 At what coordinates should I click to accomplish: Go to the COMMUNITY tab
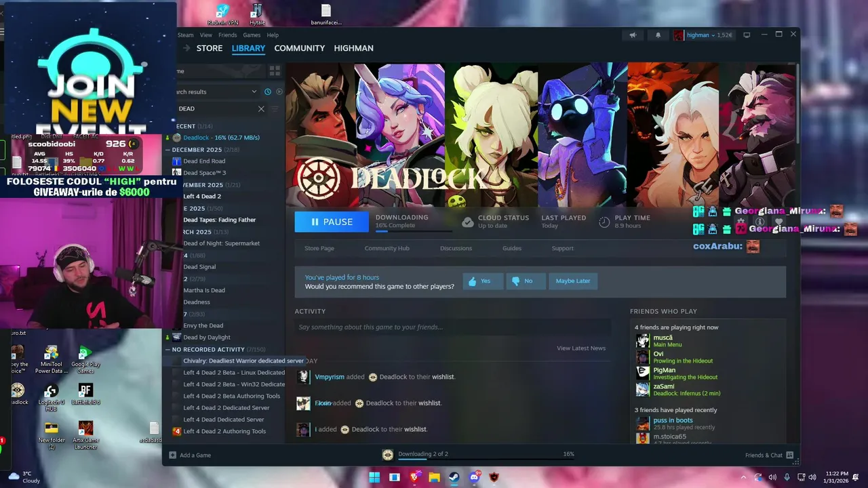point(300,48)
